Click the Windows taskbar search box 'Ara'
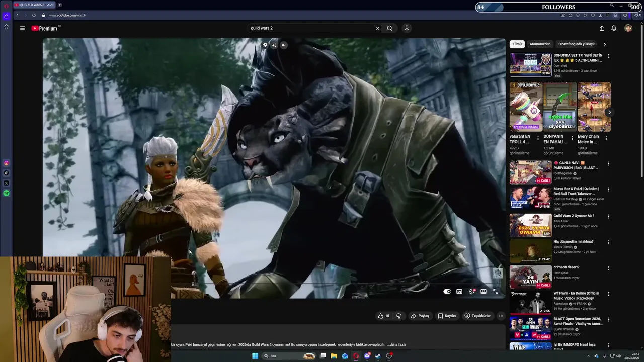 point(289,356)
